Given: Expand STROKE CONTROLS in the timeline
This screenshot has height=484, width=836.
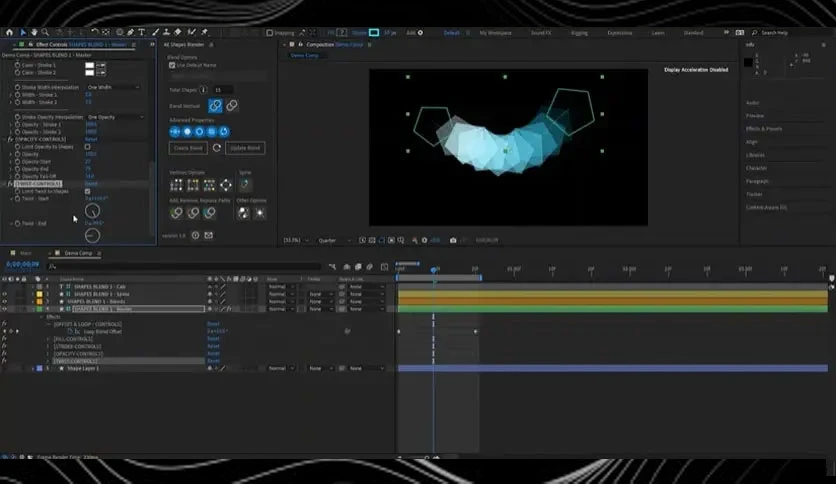Looking at the screenshot, I should [48, 346].
